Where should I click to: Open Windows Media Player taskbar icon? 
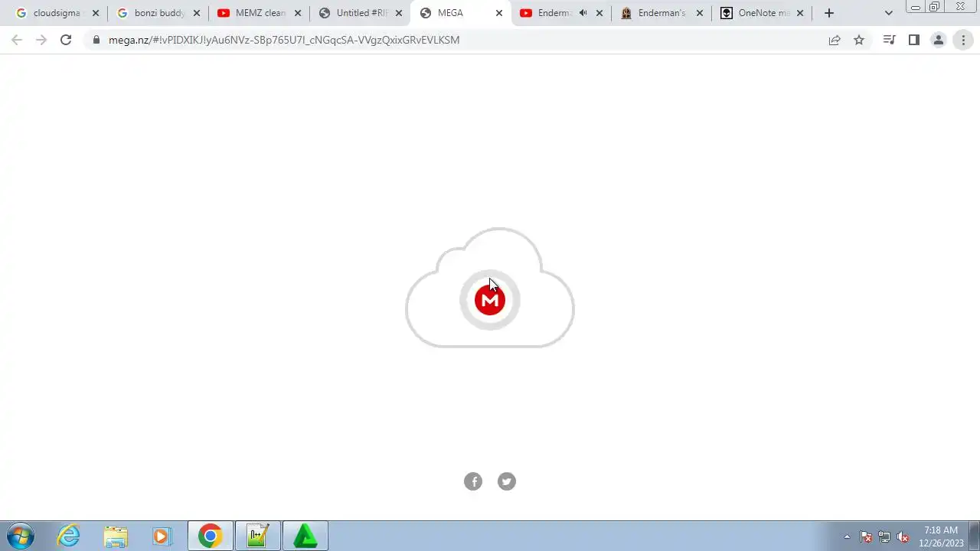pyautogui.click(x=162, y=536)
